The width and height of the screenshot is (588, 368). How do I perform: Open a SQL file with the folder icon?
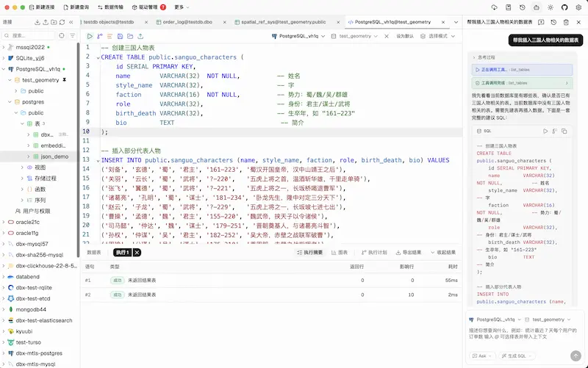130,36
